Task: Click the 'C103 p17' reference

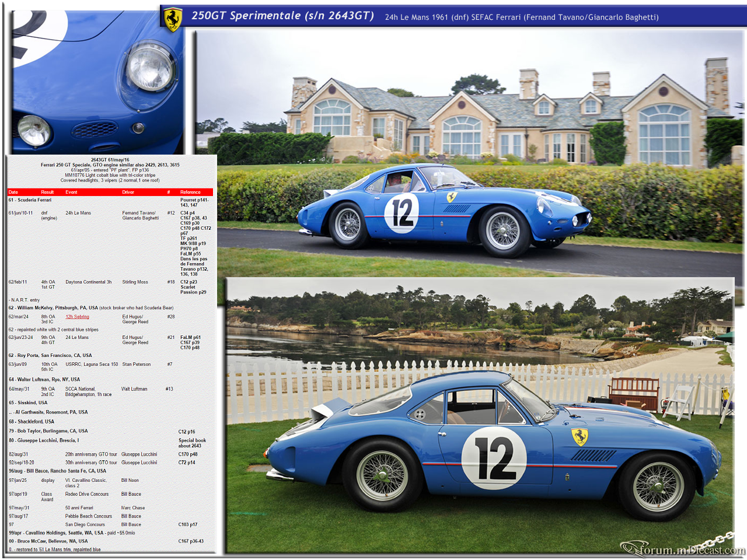Action: click(x=188, y=524)
